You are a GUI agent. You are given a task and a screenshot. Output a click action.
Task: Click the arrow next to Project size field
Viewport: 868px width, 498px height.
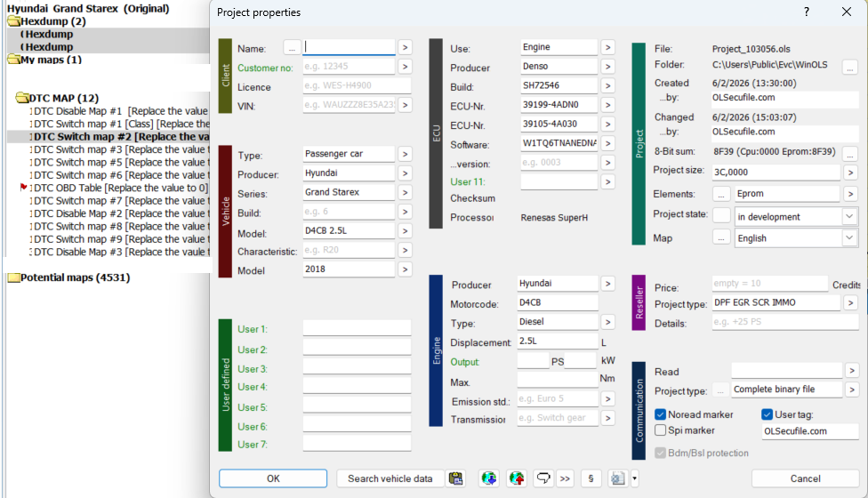click(850, 173)
